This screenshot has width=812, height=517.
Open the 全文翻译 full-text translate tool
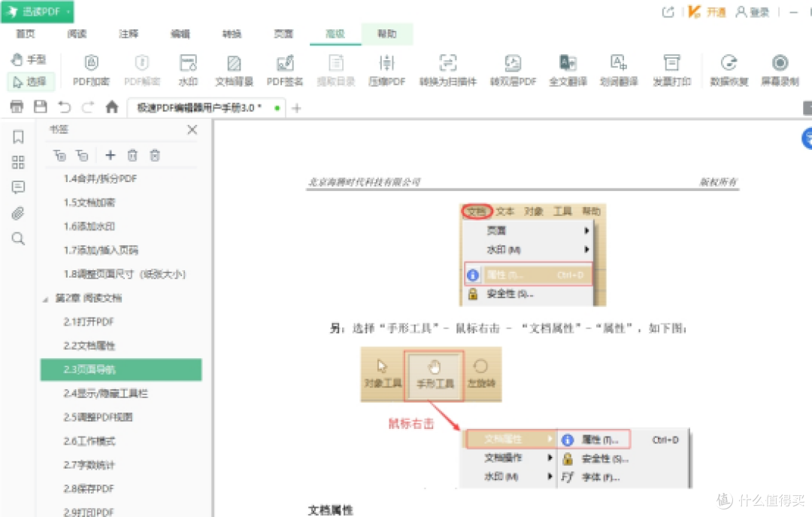tap(568, 70)
